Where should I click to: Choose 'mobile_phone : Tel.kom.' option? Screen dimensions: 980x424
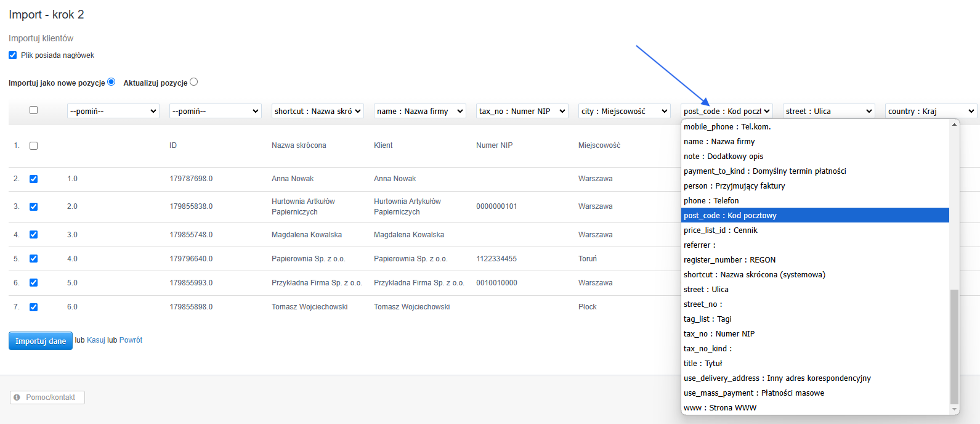point(815,126)
